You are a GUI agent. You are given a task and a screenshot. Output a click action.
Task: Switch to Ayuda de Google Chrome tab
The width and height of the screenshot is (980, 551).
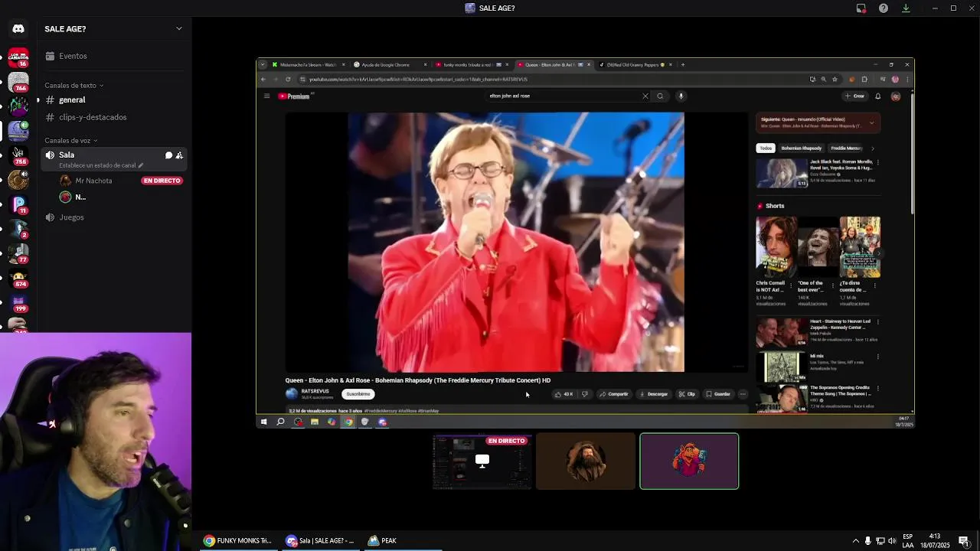(388, 65)
